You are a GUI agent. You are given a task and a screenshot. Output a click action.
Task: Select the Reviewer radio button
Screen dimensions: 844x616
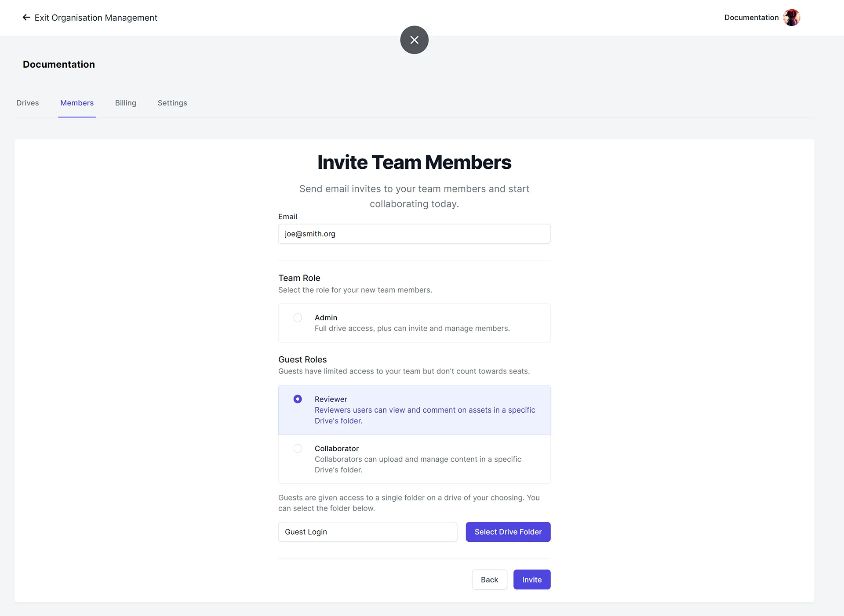click(298, 399)
